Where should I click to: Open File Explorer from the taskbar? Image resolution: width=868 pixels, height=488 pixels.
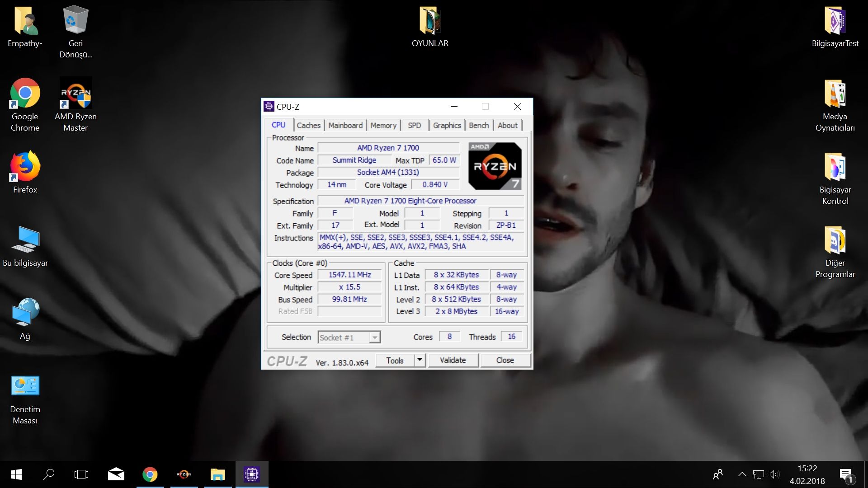coord(217,474)
